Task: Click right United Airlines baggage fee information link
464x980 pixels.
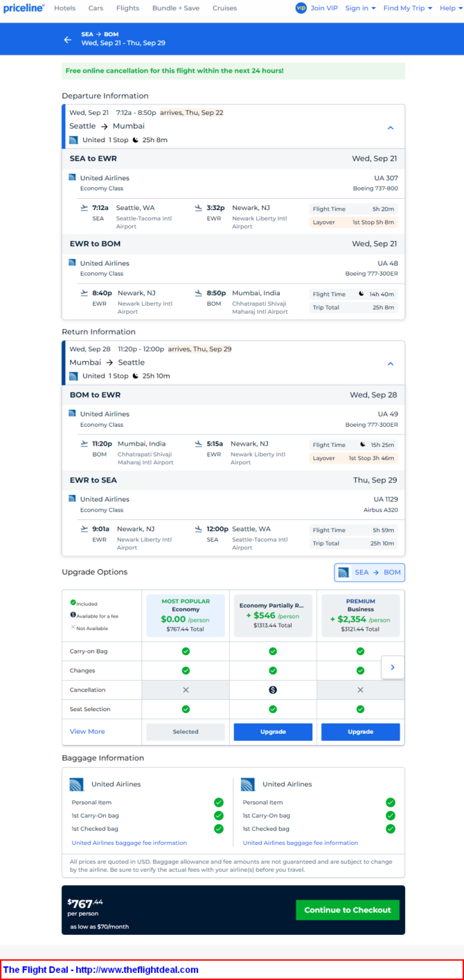Action: click(301, 843)
